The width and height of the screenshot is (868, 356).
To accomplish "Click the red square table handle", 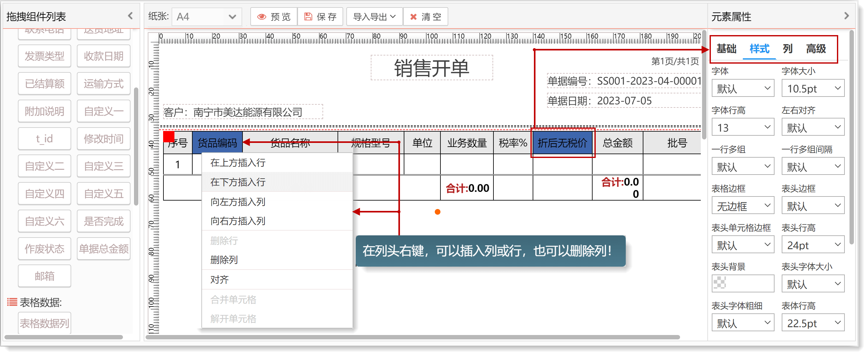I will 168,137.
